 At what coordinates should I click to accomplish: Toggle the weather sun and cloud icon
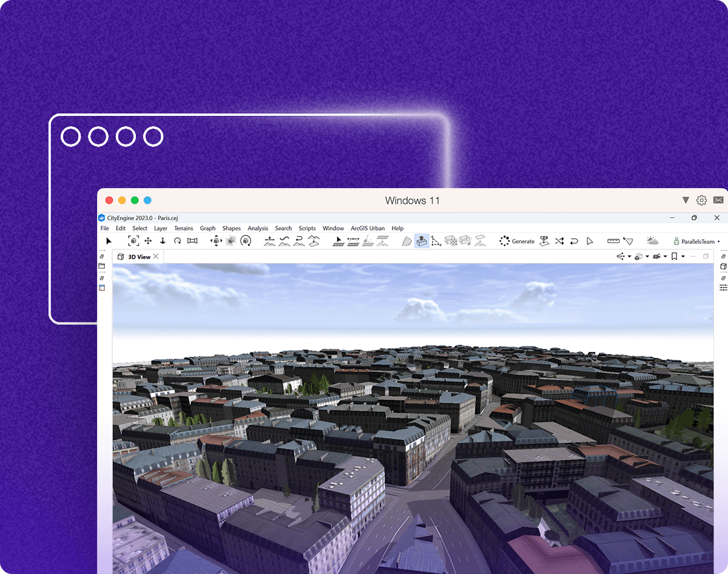(652, 241)
